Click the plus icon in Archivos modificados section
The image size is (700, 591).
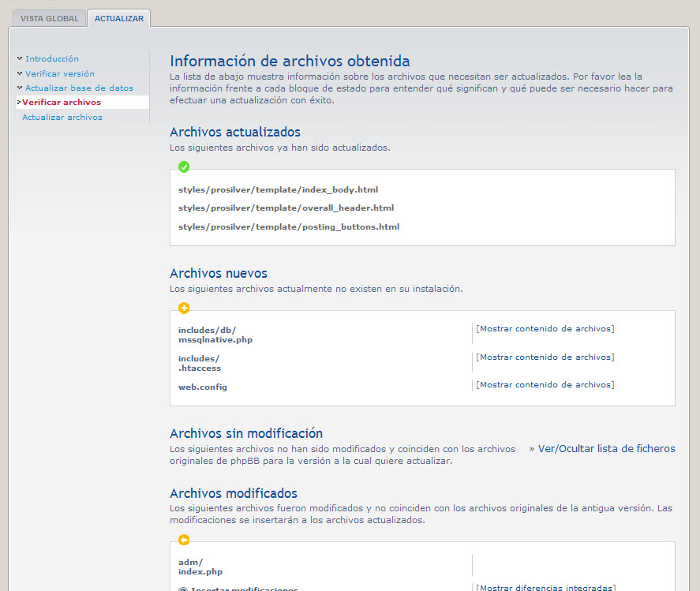pyautogui.click(x=184, y=540)
